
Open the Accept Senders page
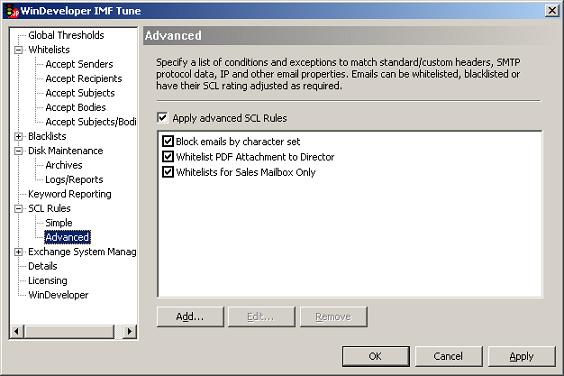point(79,64)
